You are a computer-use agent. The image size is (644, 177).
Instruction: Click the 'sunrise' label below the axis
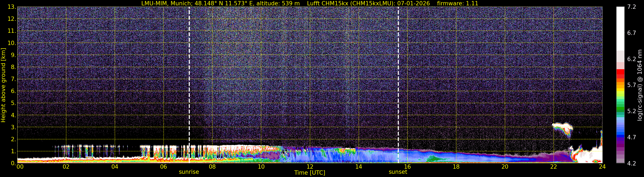point(189,172)
